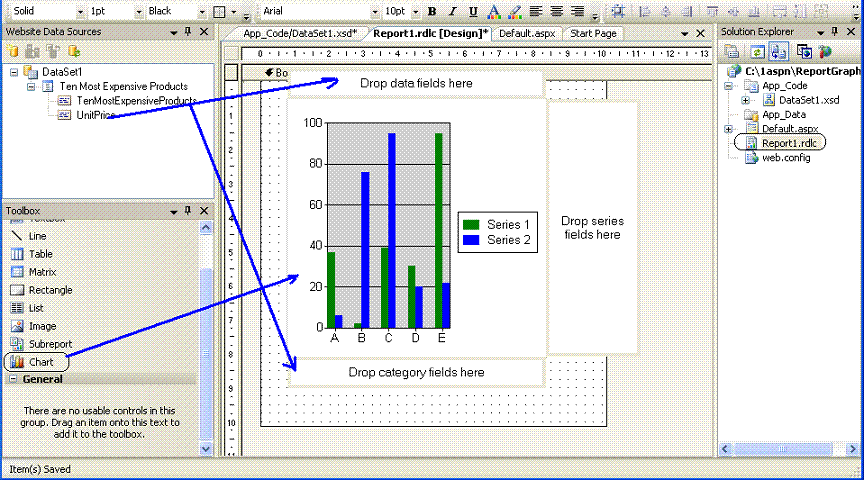
Task: Center align text in the toolbar
Action: tap(557, 11)
